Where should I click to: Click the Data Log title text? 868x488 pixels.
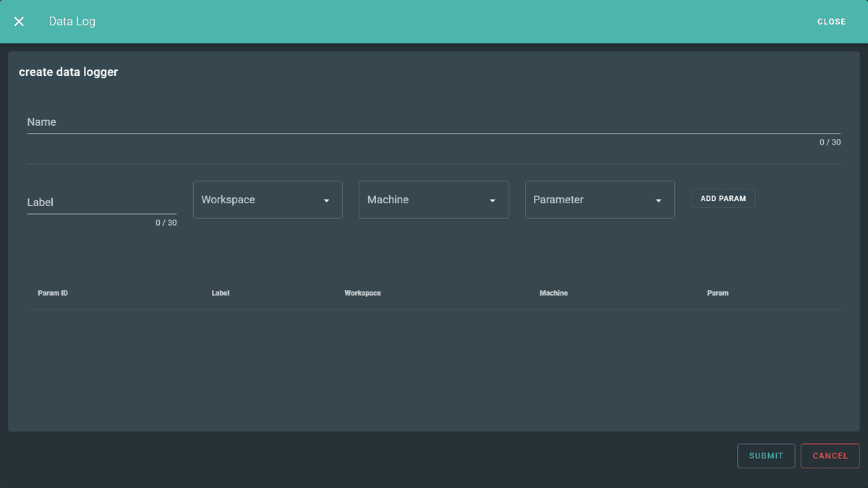coord(72,22)
